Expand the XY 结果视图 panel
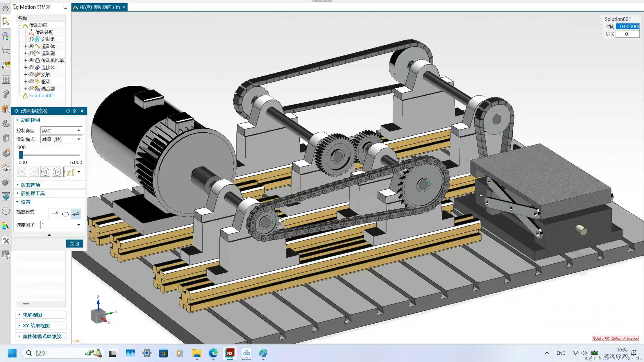Image resolution: width=644 pixels, height=362 pixels. [x=36, y=326]
